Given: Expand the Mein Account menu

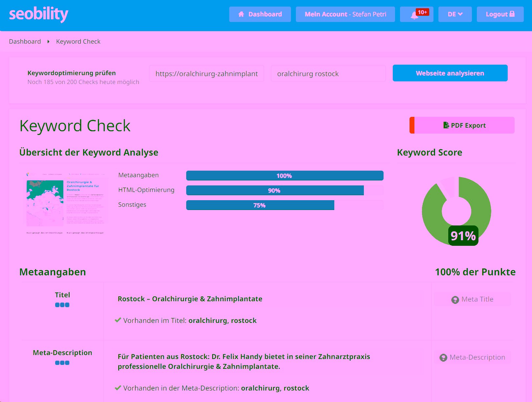Looking at the screenshot, I should tap(345, 14).
